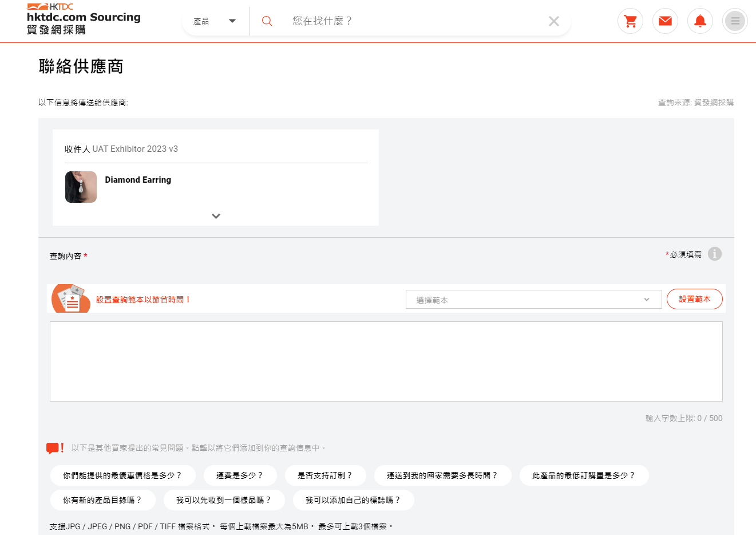Add question 我可以先收到一個樣品嗎？
This screenshot has height=535, width=756.
click(x=224, y=500)
